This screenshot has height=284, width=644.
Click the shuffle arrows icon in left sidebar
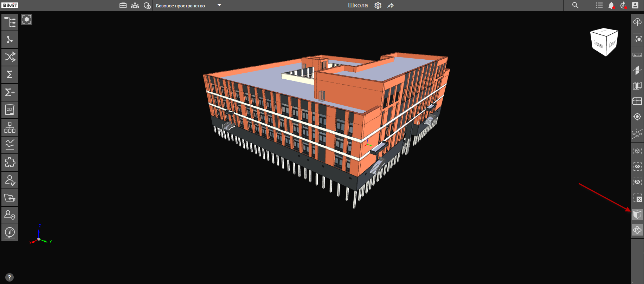pos(10,57)
